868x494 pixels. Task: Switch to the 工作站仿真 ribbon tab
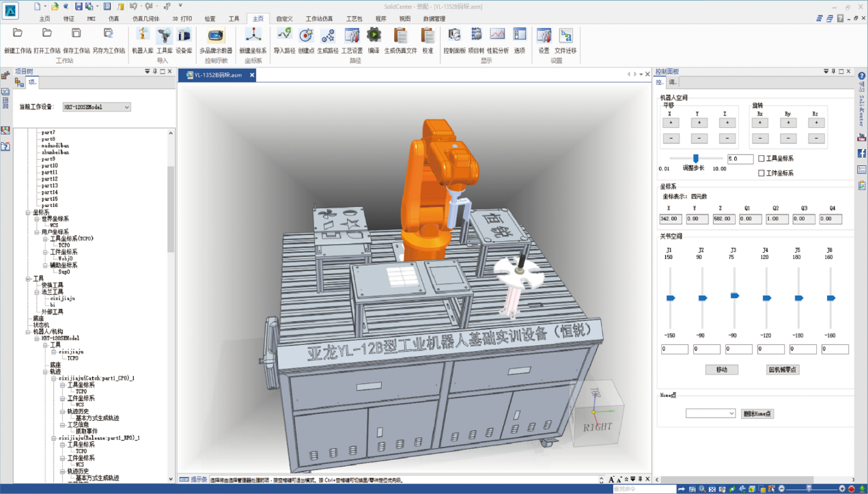point(319,19)
